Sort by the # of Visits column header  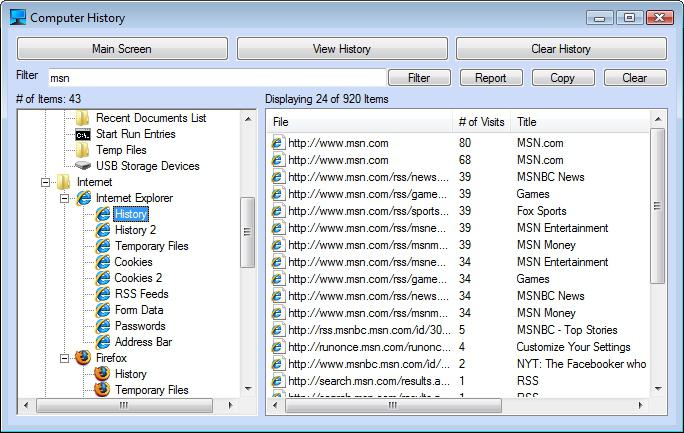point(482,122)
